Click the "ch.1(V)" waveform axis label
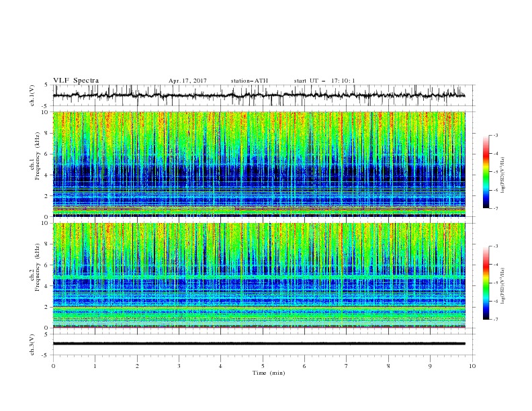This screenshot has height=411, width=532. coord(32,95)
